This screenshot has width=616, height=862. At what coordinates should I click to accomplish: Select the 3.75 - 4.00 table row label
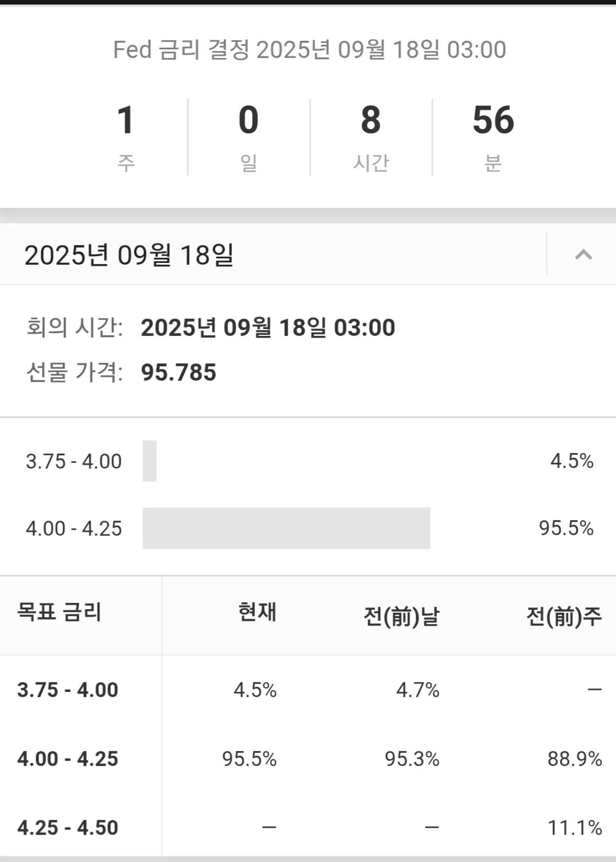point(68,690)
